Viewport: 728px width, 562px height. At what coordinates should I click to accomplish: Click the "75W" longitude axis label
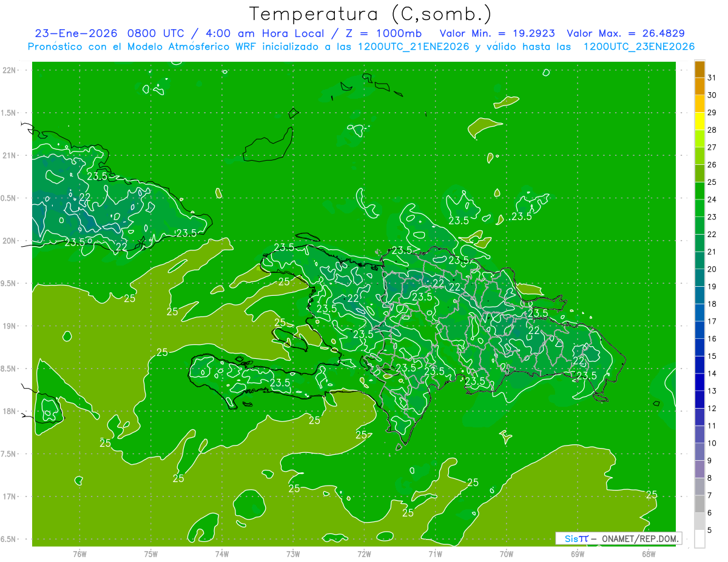pos(151,554)
